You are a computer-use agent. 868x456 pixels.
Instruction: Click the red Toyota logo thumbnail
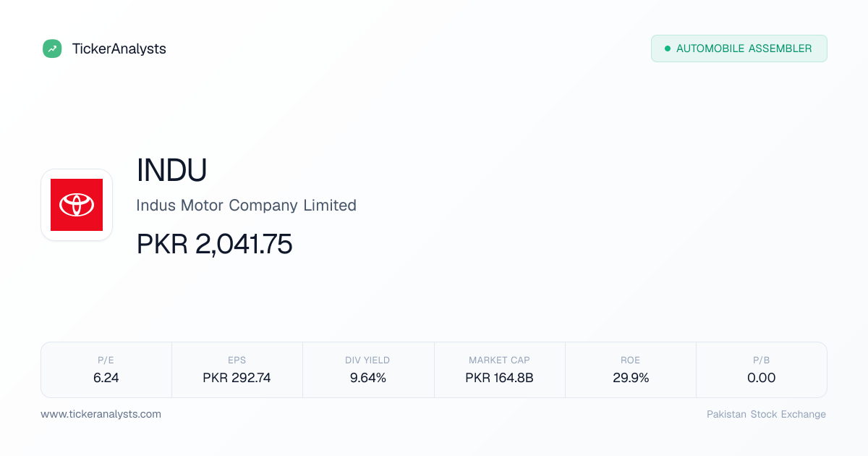pyautogui.click(x=77, y=205)
